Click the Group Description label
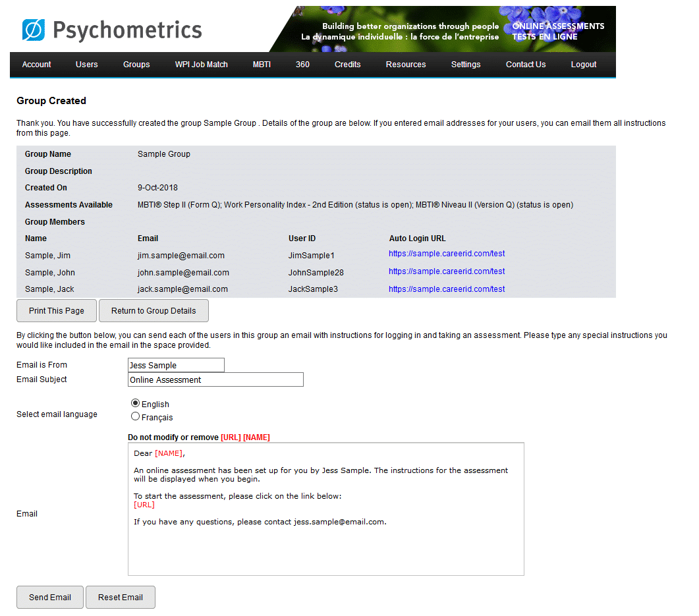The height and width of the screenshot is (616, 699). tap(59, 171)
